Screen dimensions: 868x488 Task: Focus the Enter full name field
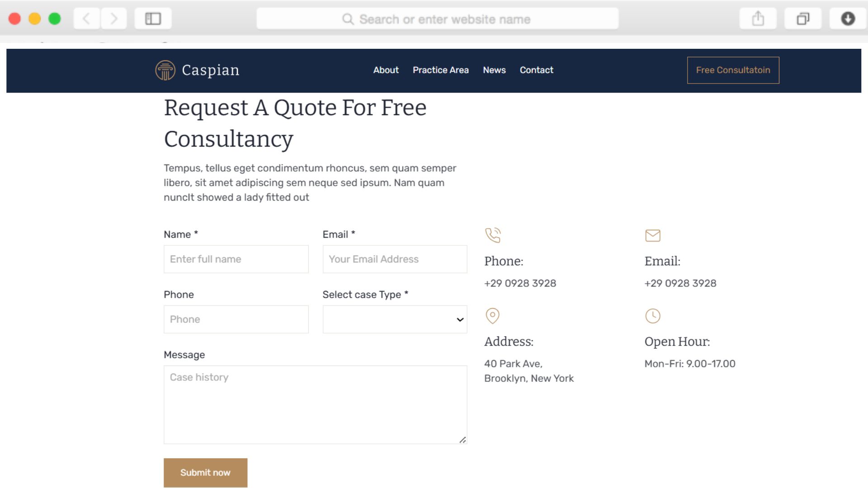pos(236,259)
